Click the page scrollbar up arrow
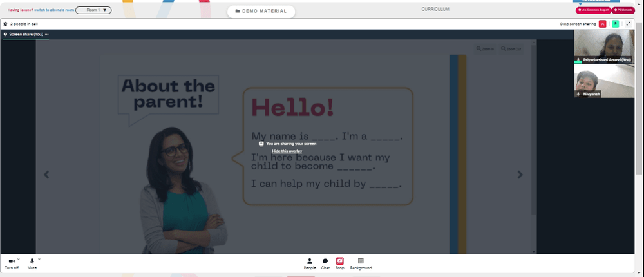 [639, 4]
